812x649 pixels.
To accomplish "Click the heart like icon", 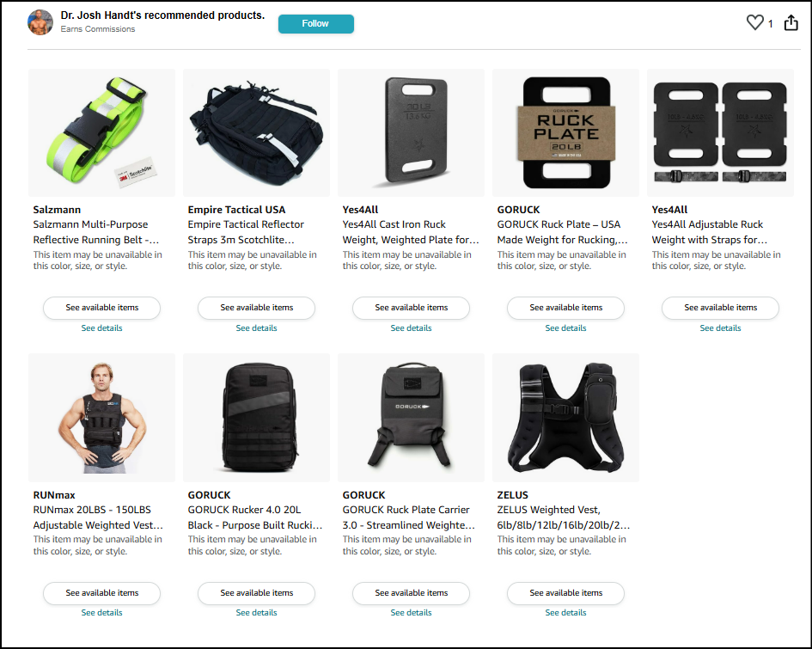I will tap(754, 23).
